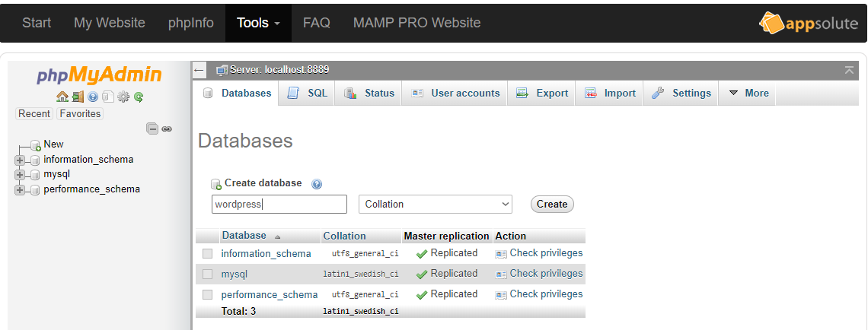The width and height of the screenshot is (868, 330).
Task: Click the performance_schema cylinder icon in tree
Action: tap(36, 190)
